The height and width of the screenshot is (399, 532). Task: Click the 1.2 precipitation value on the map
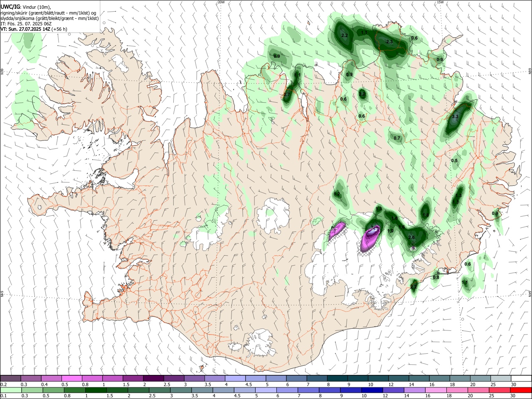(x=337, y=194)
